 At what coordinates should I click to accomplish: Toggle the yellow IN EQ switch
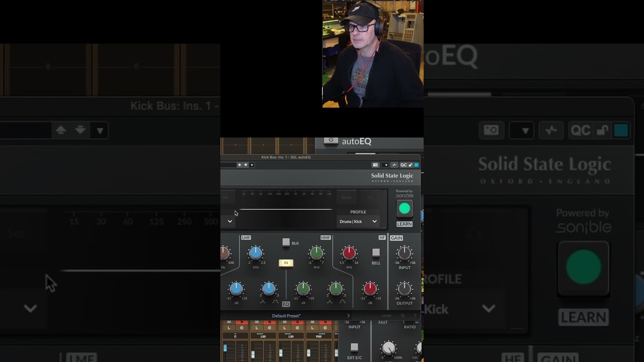click(x=286, y=263)
